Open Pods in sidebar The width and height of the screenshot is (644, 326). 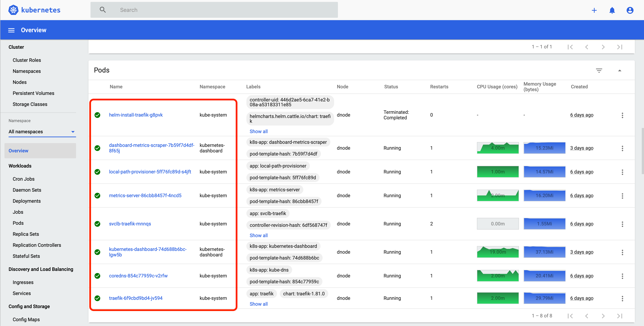(18, 223)
